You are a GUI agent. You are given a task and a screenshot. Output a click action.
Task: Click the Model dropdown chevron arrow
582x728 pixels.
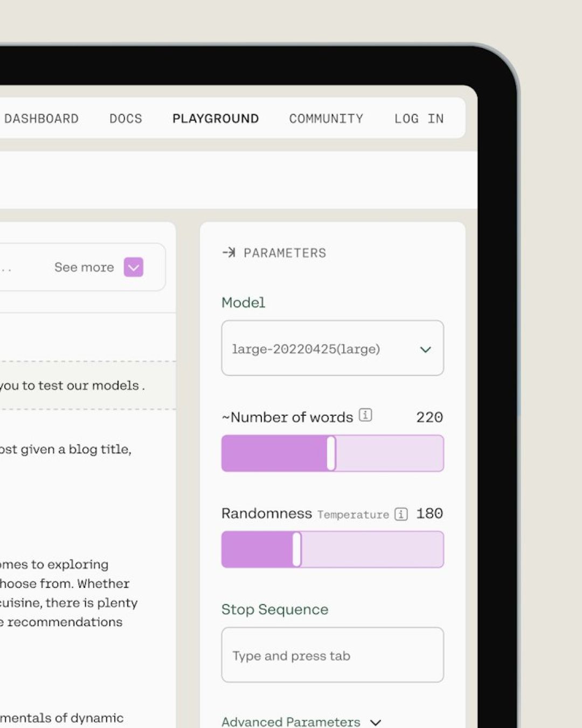click(x=426, y=349)
